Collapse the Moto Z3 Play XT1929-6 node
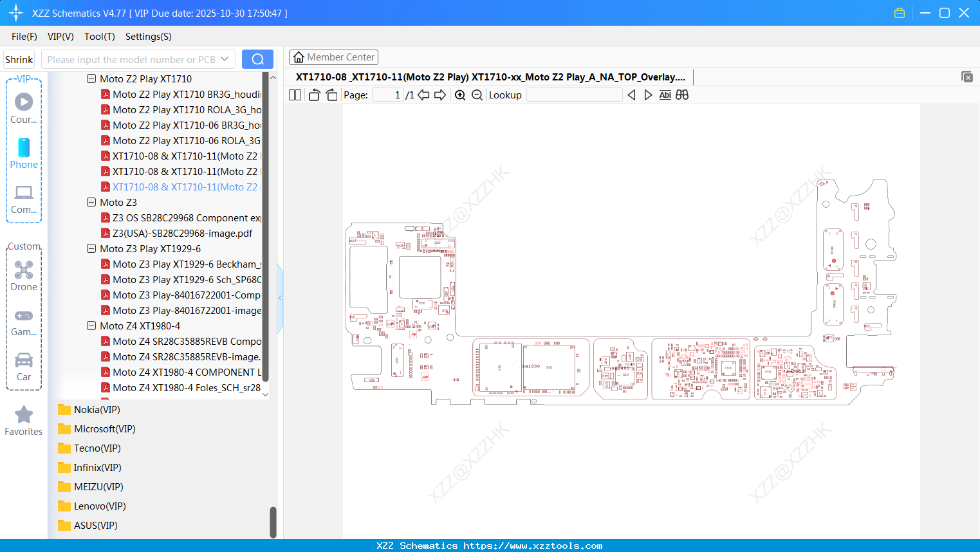 91,249
